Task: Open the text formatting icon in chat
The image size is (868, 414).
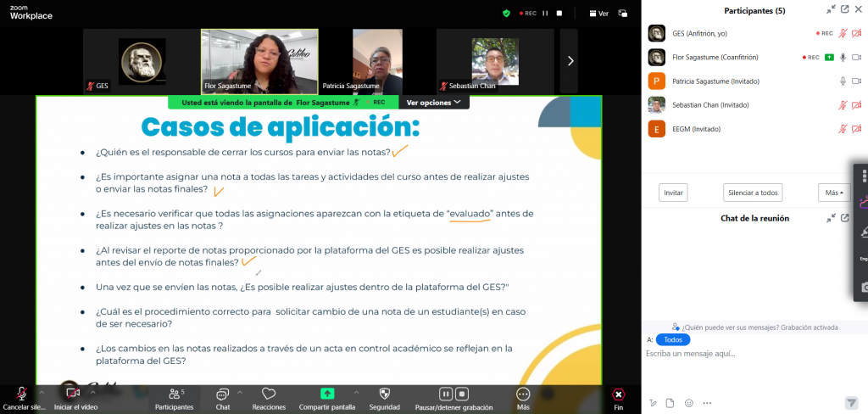Action: [x=652, y=402]
